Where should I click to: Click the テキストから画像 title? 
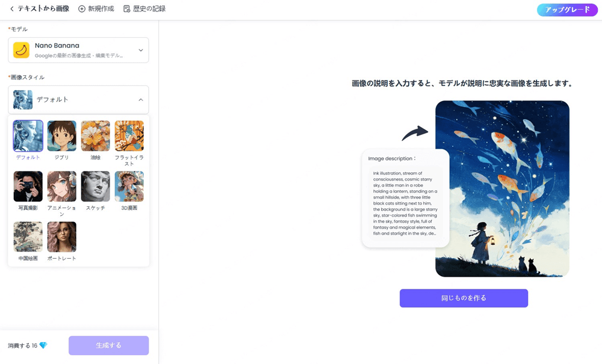pos(43,9)
